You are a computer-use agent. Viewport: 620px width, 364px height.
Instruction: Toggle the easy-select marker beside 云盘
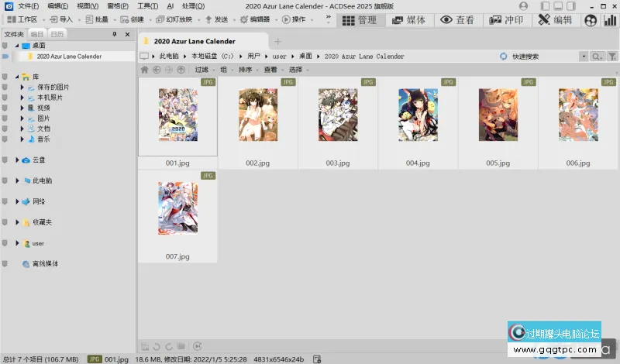click(x=5, y=160)
